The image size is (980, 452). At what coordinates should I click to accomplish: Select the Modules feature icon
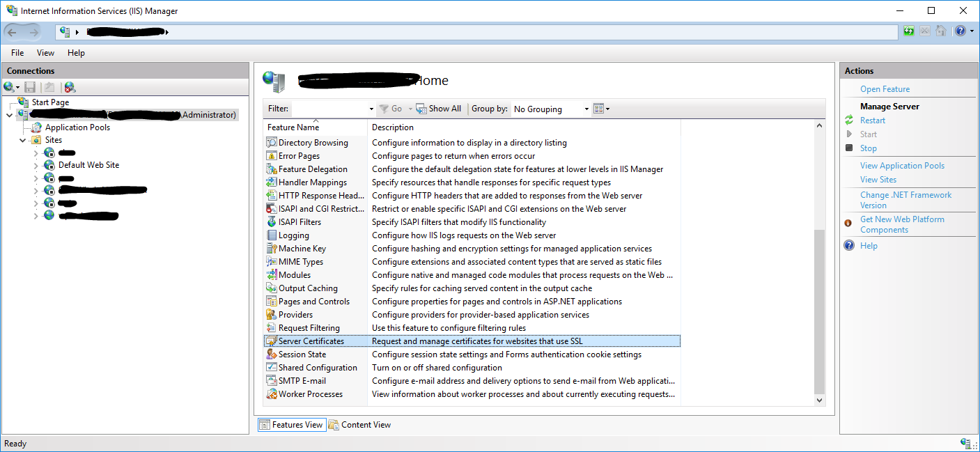click(x=272, y=275)
